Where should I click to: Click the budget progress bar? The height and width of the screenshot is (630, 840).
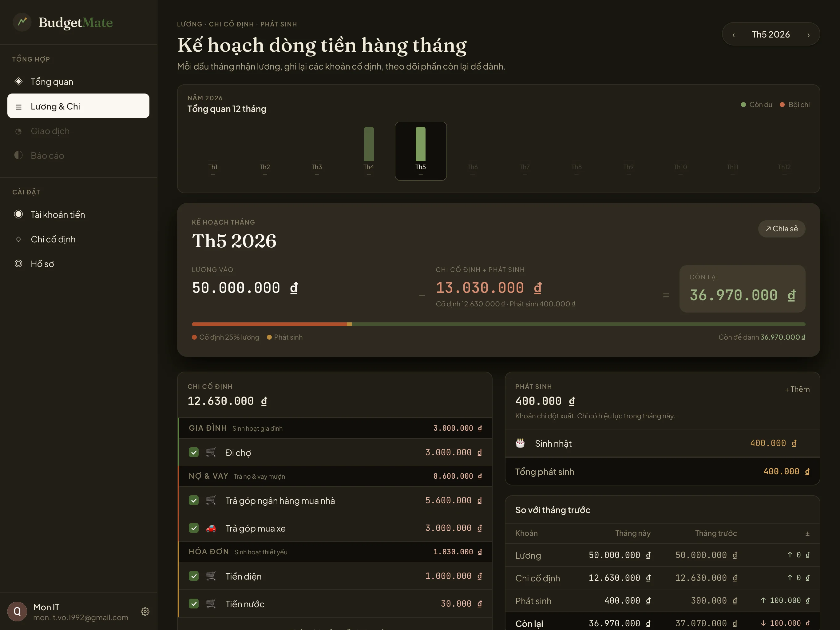(498, 324)
